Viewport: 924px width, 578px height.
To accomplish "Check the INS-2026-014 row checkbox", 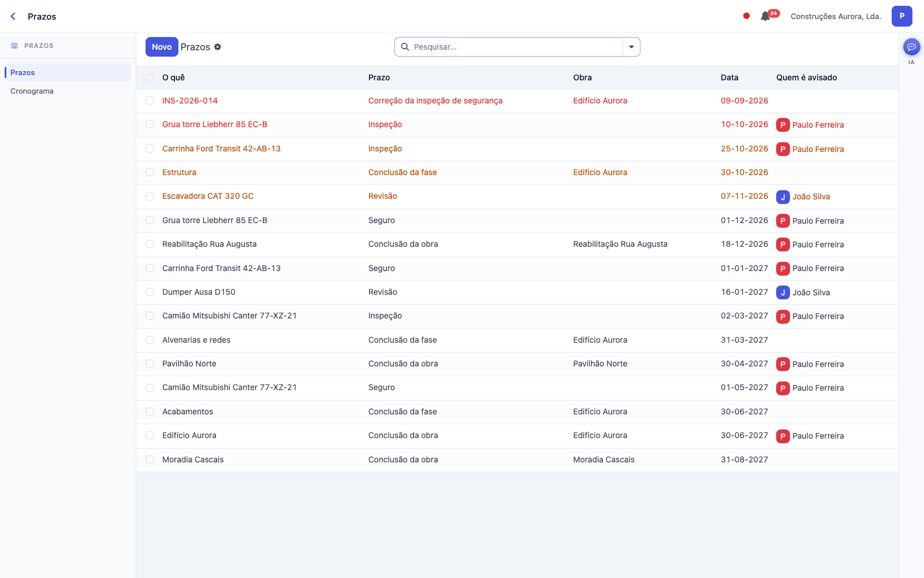I will tap(150, 101).
